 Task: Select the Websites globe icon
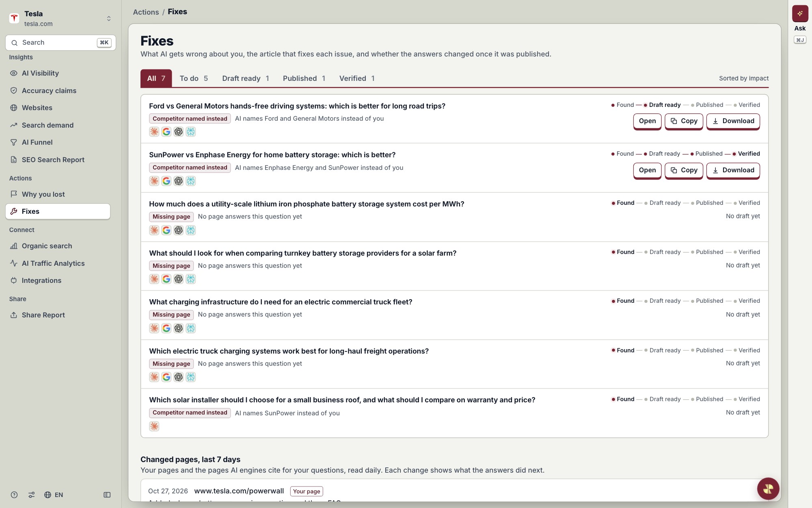pos(14,108)
